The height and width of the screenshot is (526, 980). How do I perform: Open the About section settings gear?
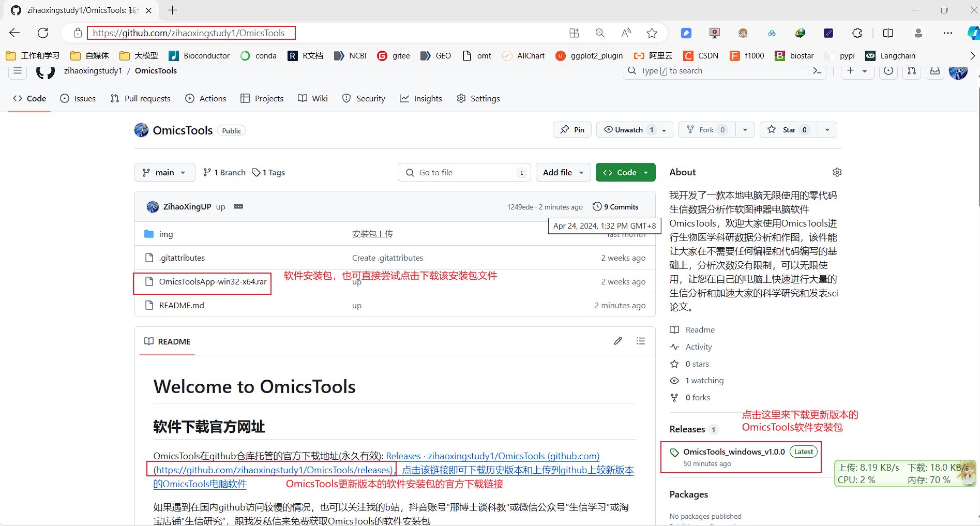[x=837, y=172]
